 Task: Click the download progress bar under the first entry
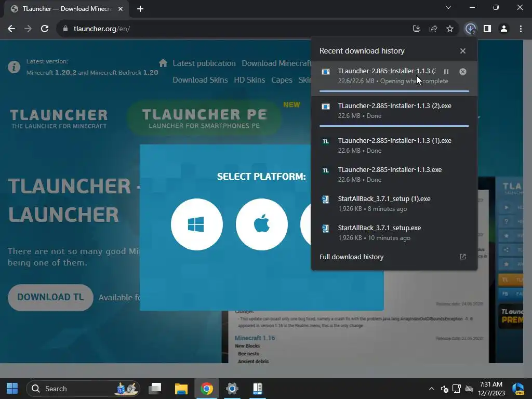394,91
